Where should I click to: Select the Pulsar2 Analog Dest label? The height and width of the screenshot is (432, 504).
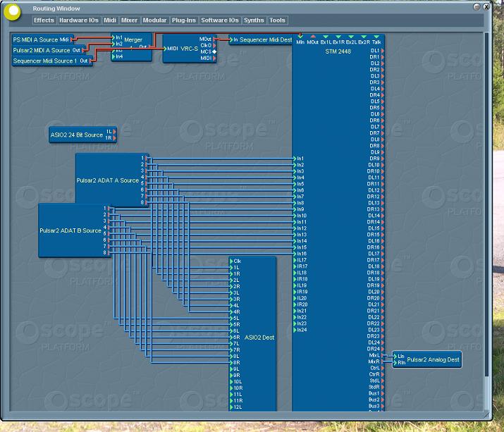[433, 359]
